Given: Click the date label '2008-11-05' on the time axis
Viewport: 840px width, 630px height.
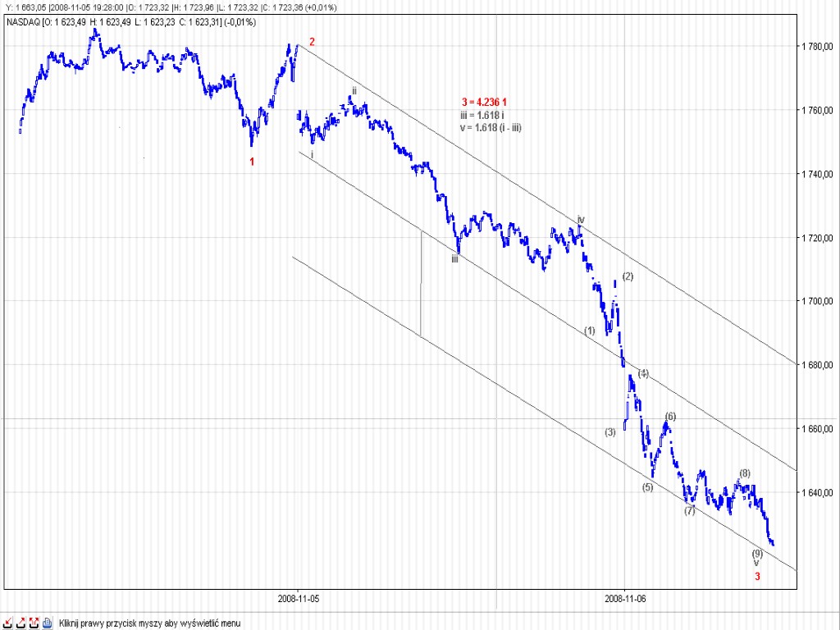Looking at the screenshot, I should pyautogui.click(x=299, y=598).
